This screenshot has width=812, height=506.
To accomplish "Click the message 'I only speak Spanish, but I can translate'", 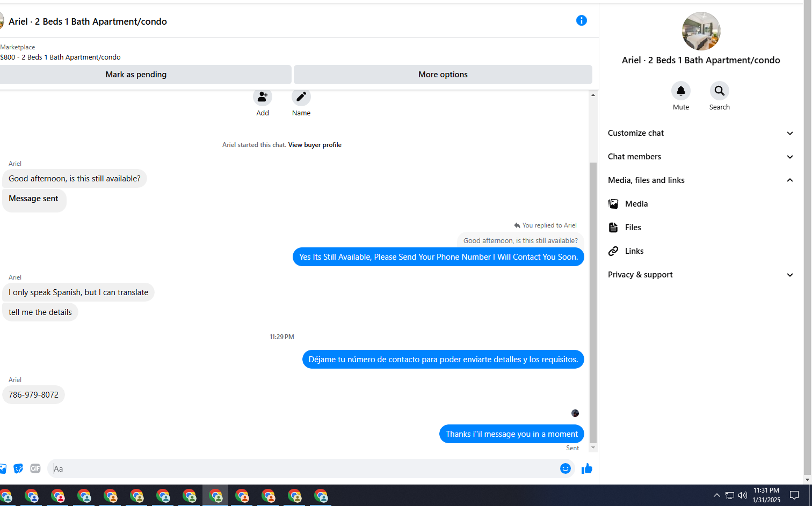I will click(x=78, y=292).
